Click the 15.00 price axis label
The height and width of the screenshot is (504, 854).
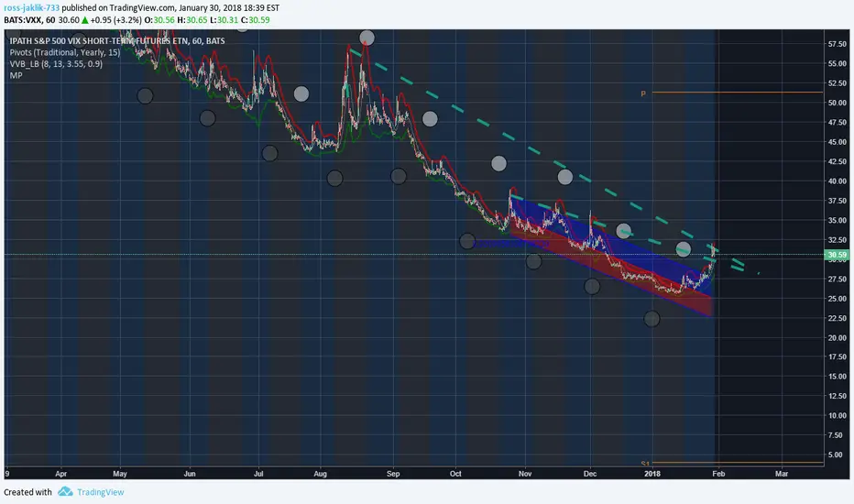[x=838, y=376]
